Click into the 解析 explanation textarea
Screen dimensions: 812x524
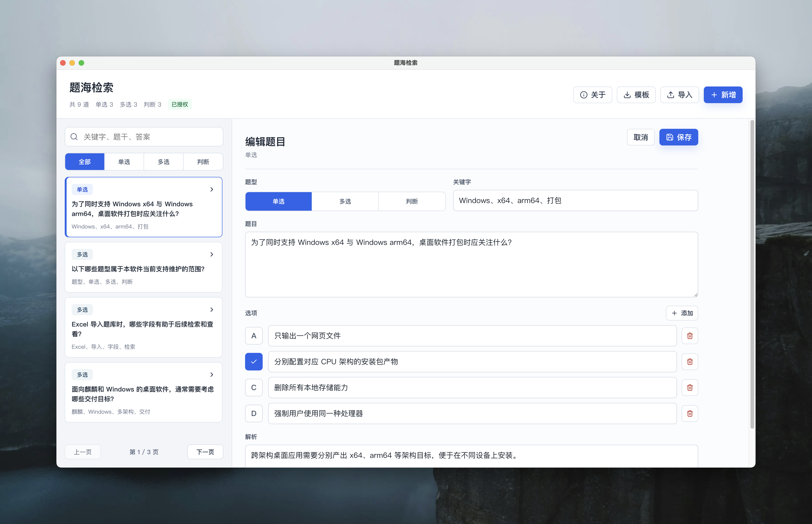point(471,456)
